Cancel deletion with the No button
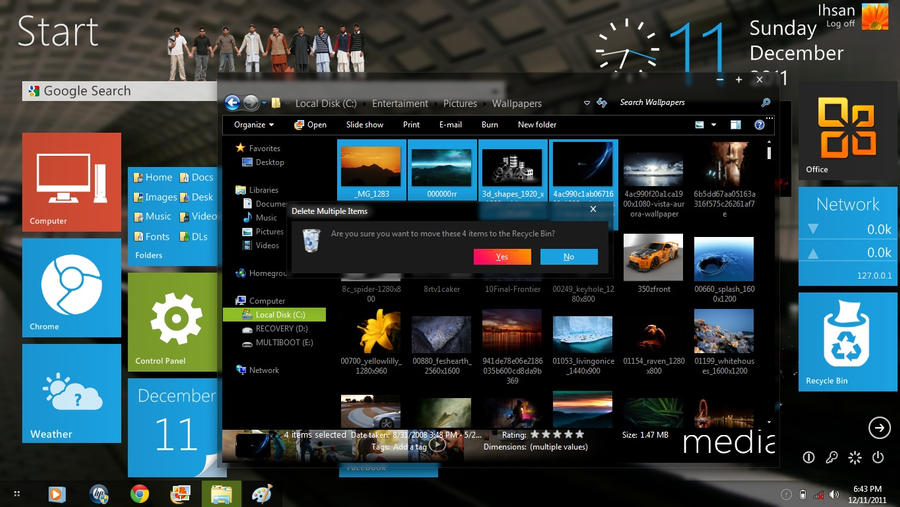Image resolution: width=900 pixels, height=507 pixels. point(569,257)
